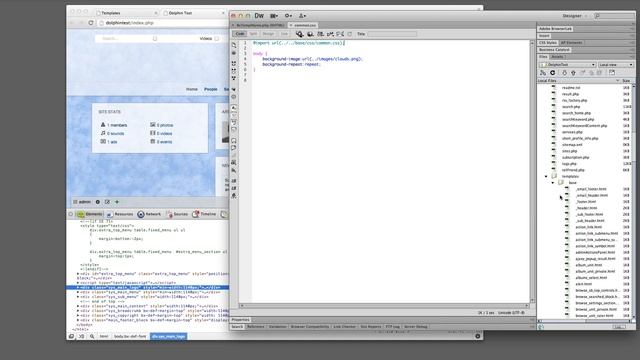
Task: Open the Templates browser tab
Action: (x=127, y=13)
